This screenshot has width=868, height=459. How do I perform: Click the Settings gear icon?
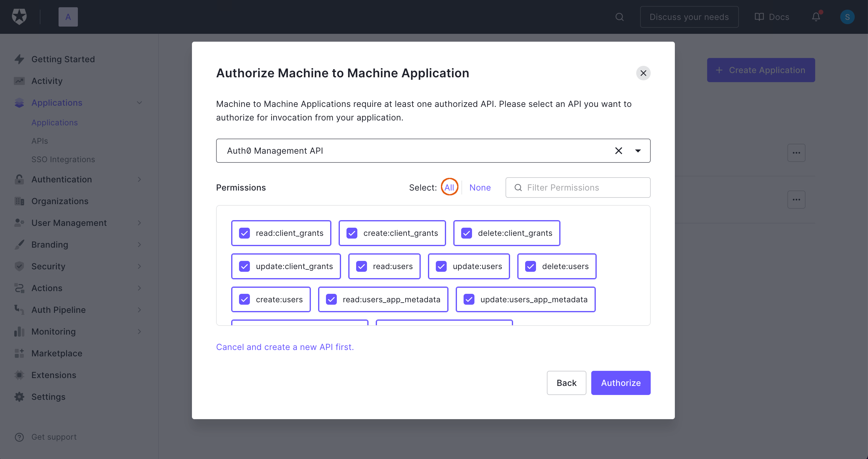(19, 396)
